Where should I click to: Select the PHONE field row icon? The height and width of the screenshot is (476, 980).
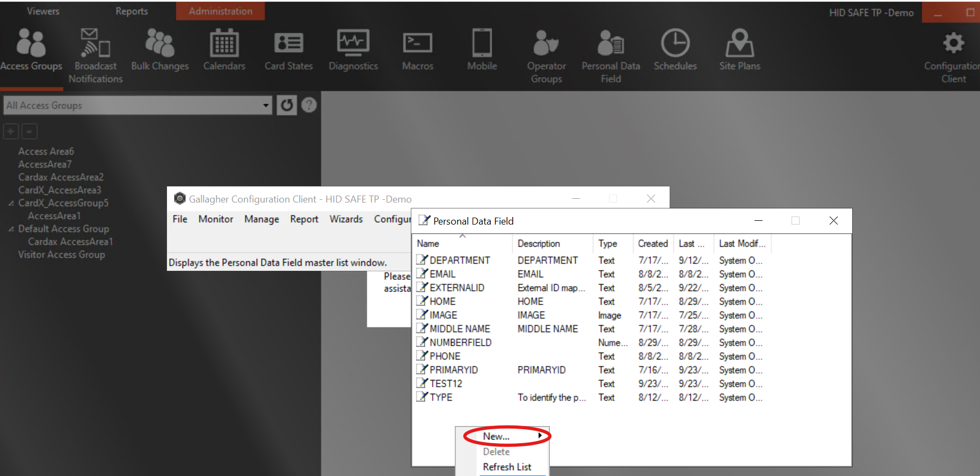pyautogui.click(x=423, y=356)
